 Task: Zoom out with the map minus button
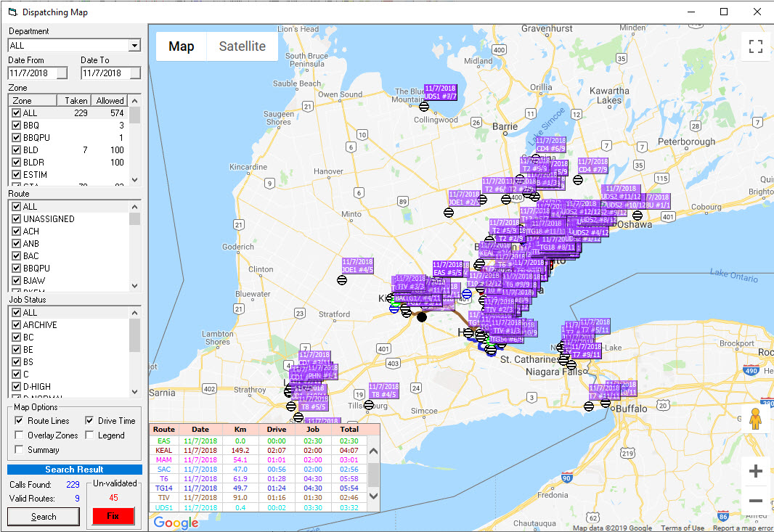click(755, 500)
